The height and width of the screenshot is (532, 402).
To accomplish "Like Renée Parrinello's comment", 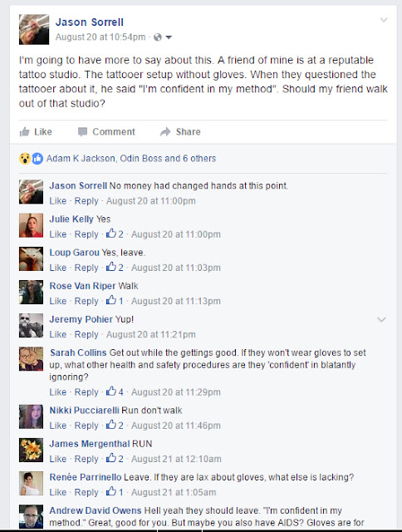I will [x=58, y=492].
